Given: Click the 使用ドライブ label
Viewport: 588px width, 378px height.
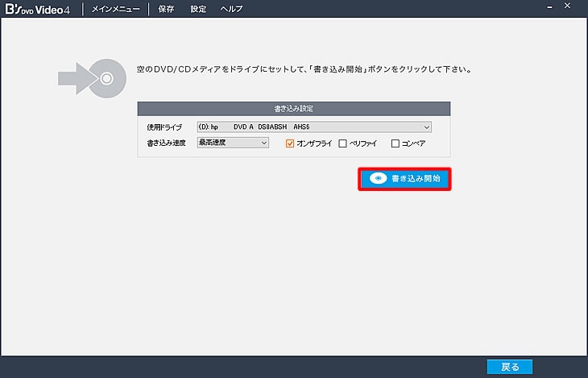Looking at the screenshot, I should [x=164, y=127].
